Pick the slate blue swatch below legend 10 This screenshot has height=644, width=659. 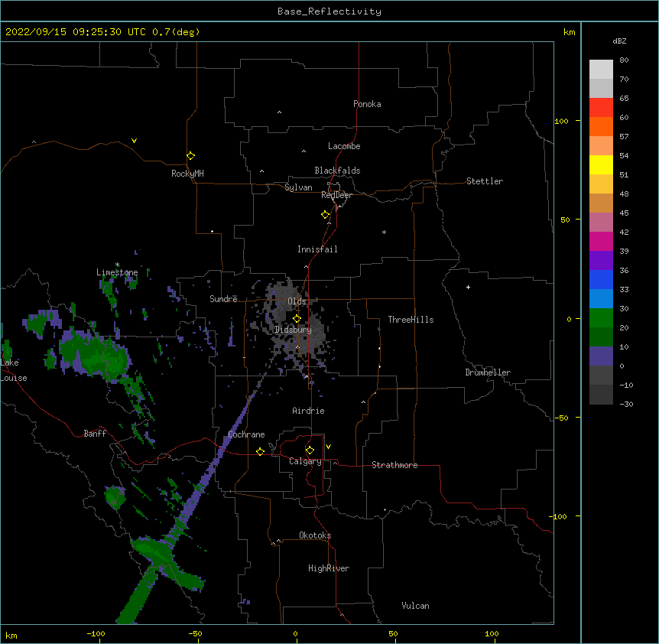[601, 356]
